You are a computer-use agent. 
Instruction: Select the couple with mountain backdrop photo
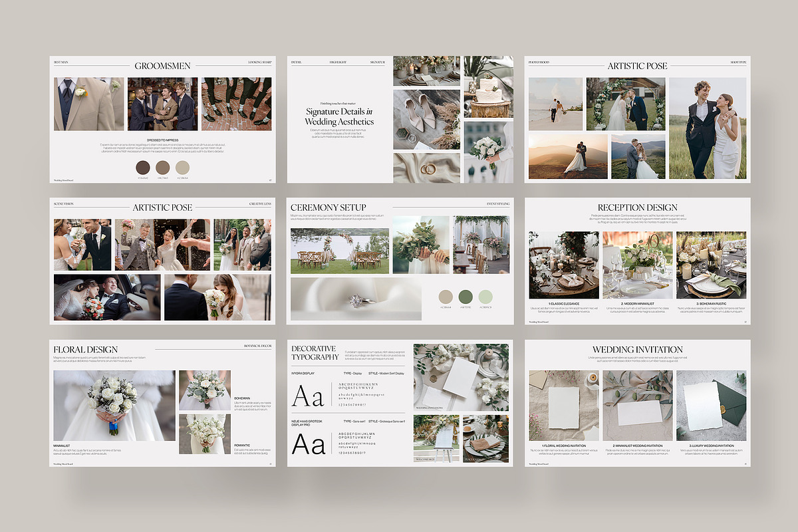tap(638, 156)
